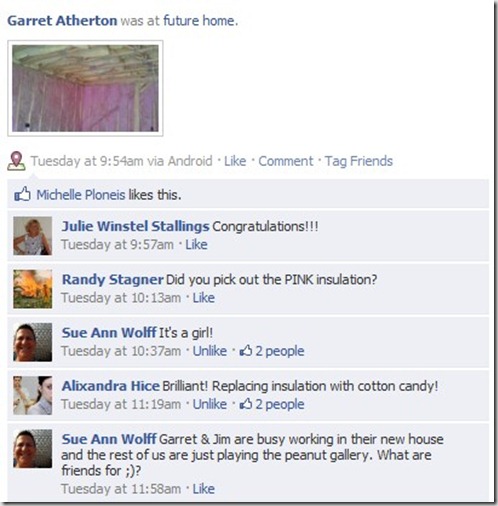Image resolution: width=498 pixels, height=506 pixels.
Task: Like Julie's Congratulations comment
Action: 196,245
